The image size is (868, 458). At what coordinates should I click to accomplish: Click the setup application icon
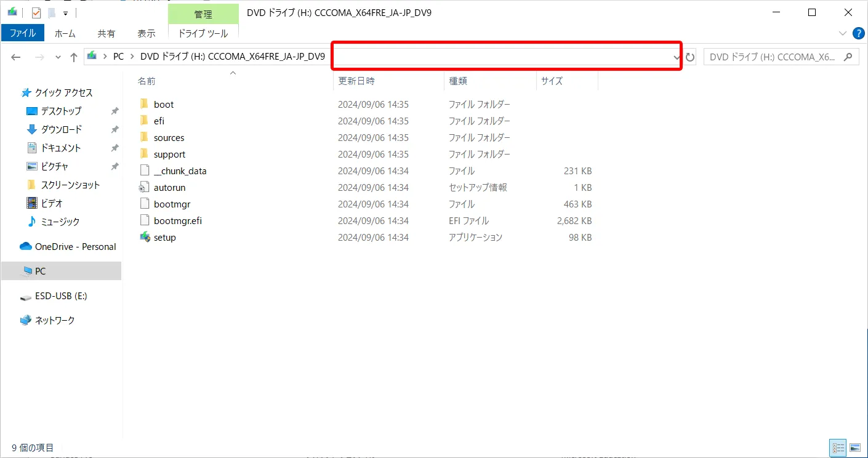click(x=145, y=237)
